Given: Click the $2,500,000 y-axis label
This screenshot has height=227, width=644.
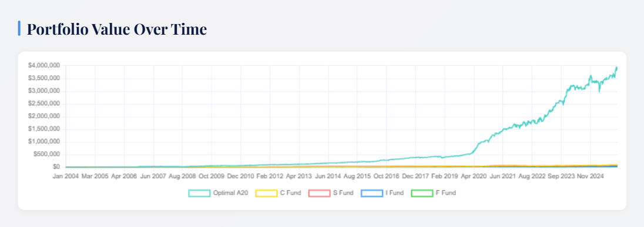Looking at the screenshot, I should [x=44, y=104].
